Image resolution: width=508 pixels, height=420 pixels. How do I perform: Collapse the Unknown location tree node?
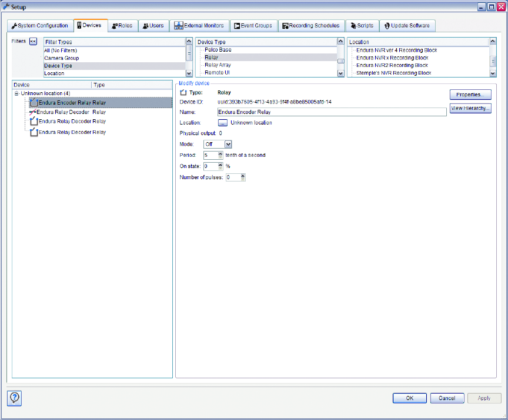pos(16,93)
